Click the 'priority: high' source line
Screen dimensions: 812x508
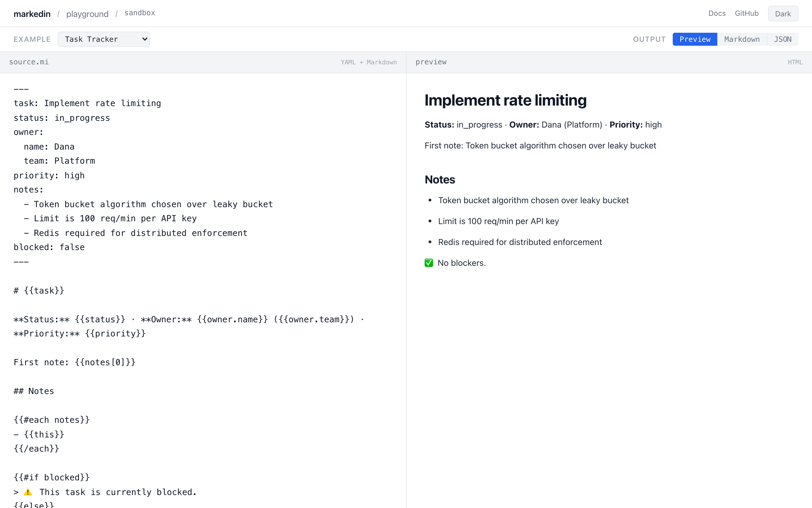(49, 176)
